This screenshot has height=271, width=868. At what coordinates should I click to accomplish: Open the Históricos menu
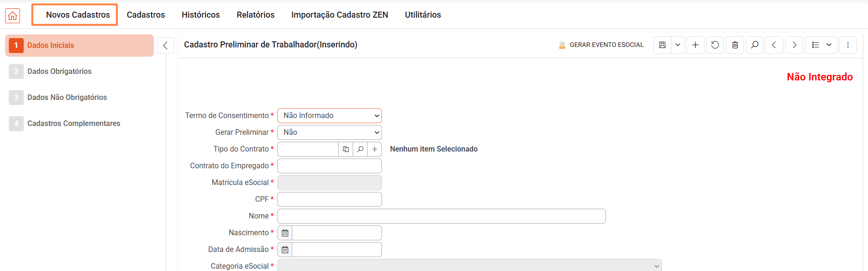tap(201, 15)
